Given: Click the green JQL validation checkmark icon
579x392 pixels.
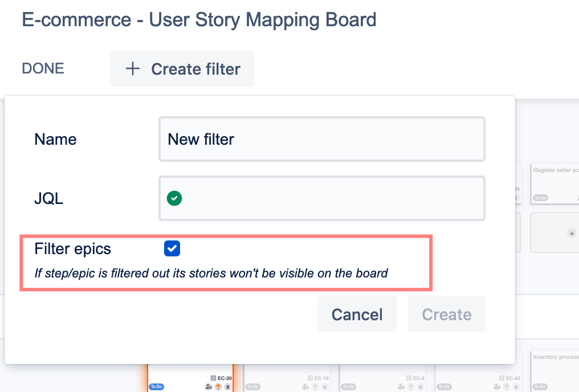Looking at the screenshot, I should (174, 198).
